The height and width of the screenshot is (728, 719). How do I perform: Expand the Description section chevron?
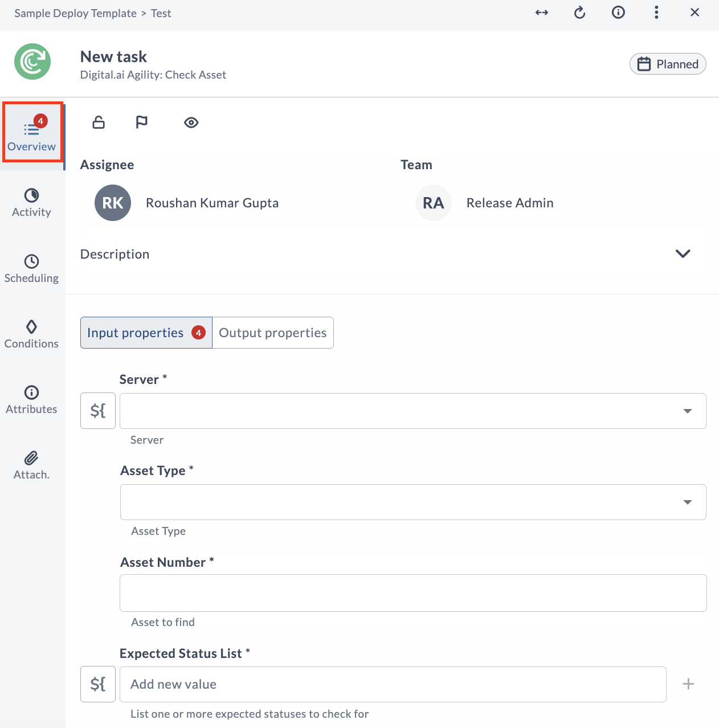(683, 254)
